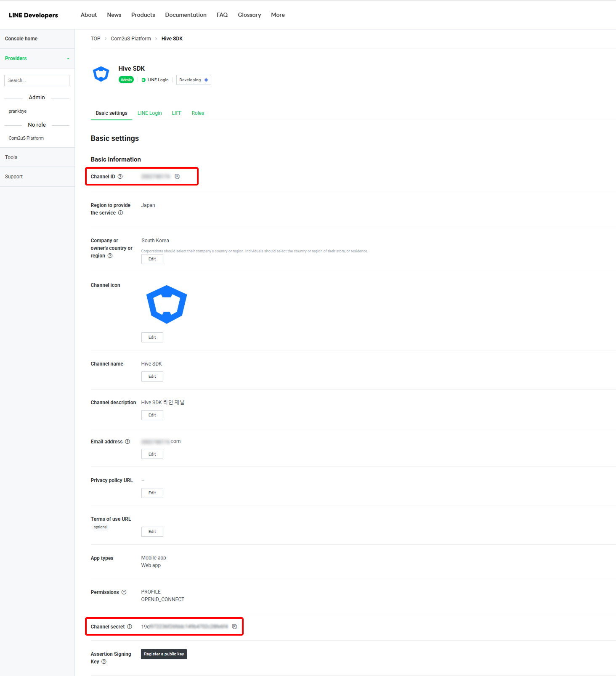Screen dimensions: 616x676
Task: Go to Com2uS Platform in breadcrumb
Action: 130,39
